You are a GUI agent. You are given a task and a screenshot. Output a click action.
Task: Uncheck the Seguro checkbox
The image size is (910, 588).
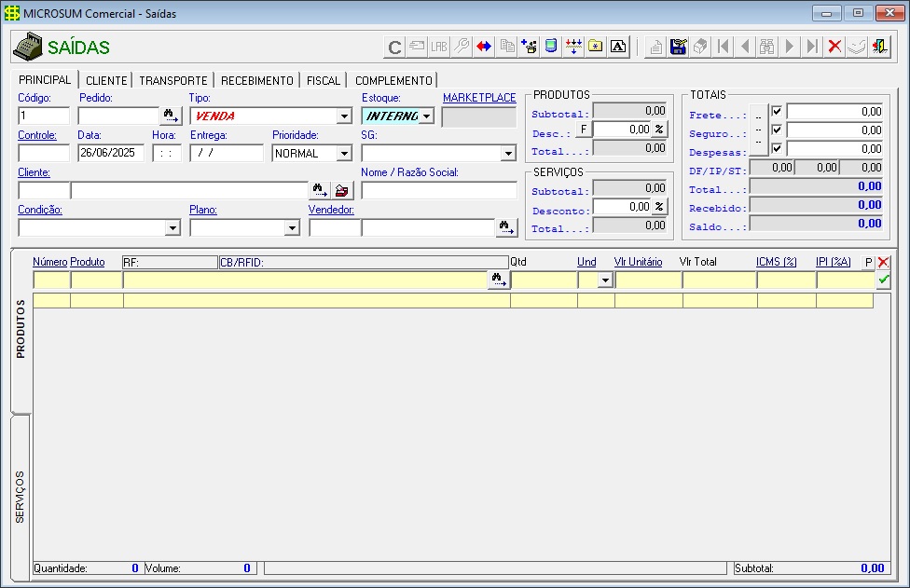click(777, 130)
